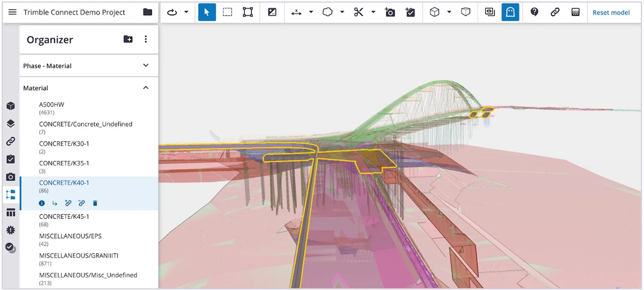Open the measure tool
644x290 pixels.
(x=298, y=12)
